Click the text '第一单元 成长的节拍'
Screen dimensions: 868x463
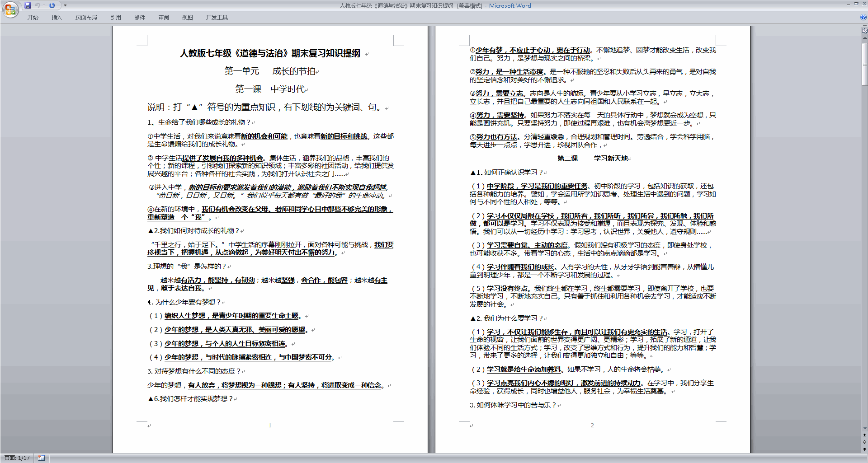tap(270, 71)
